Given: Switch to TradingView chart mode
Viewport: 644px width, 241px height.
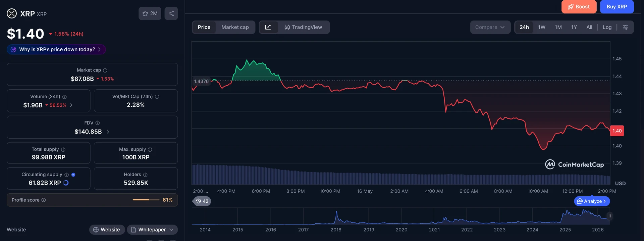Looking at the screenshot, I should [303, 27].
